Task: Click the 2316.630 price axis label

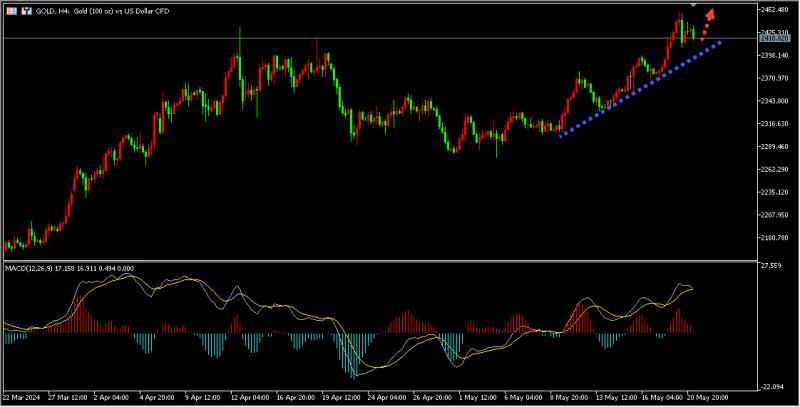Action: coord(775,123)
